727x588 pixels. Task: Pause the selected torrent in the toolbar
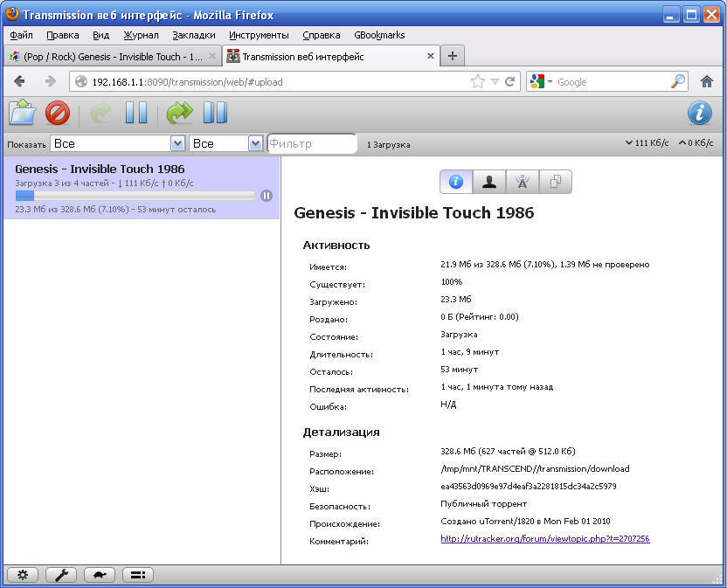pos(136,113)
